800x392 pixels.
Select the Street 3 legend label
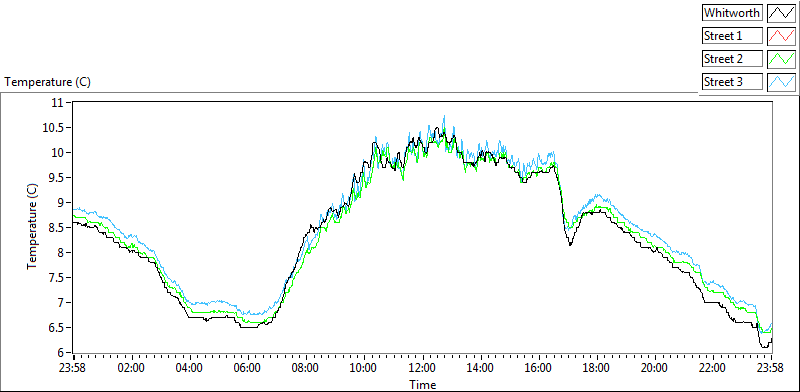pos(732,82)
